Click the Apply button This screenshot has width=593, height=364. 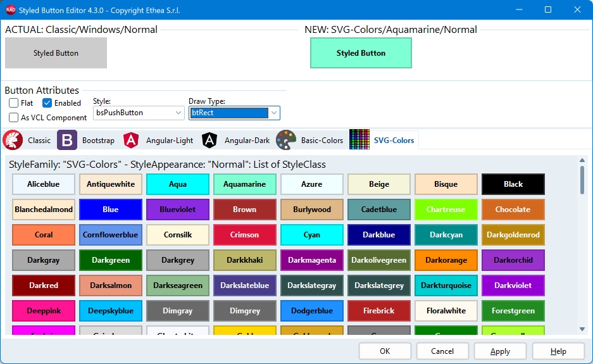(500, 351)
